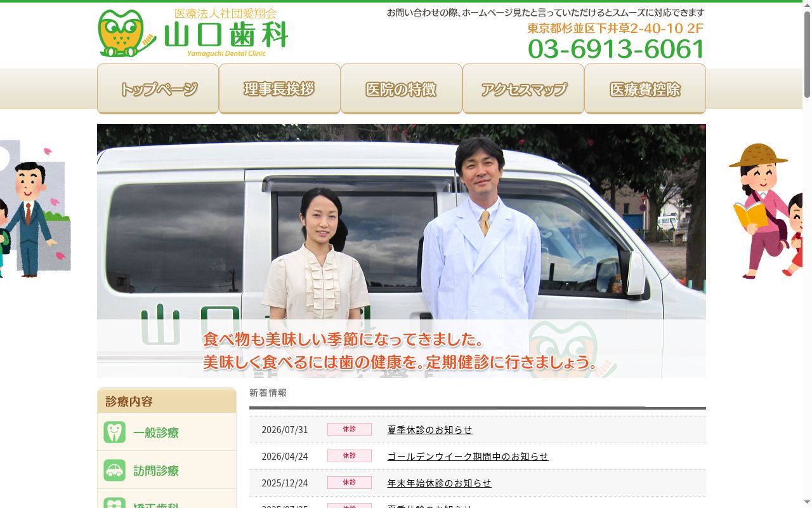Click the page vertical scrollbar thumb
The width and height of the screenshot is (812, 508).
pyautogui.click(x=807, y=54)
